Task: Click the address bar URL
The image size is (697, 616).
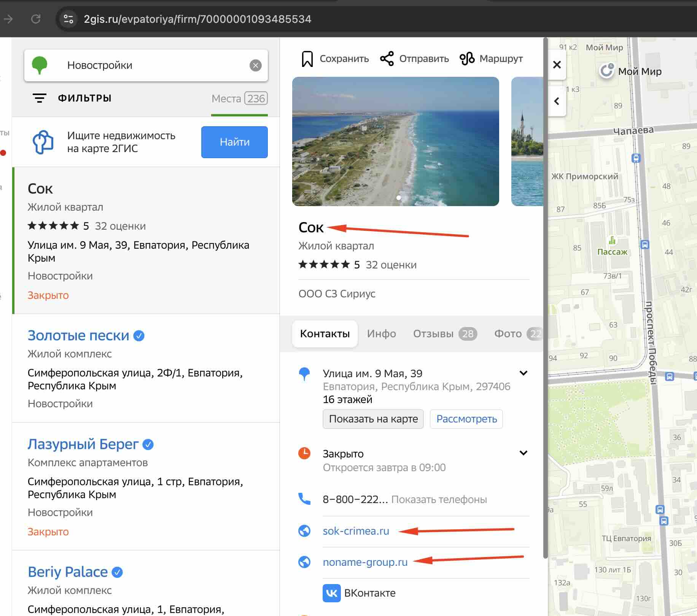Action: [197, 19]
